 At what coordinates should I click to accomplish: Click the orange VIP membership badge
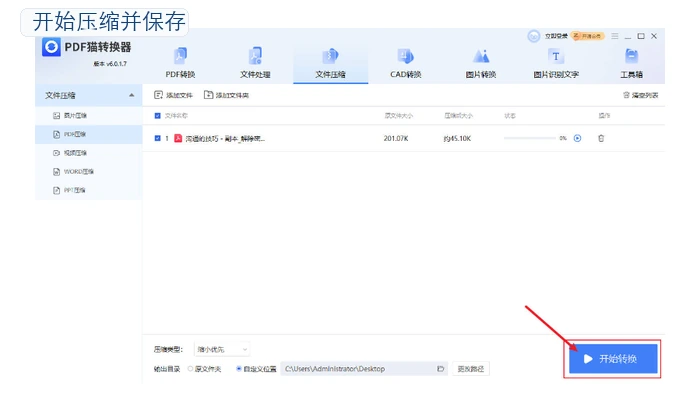(x=588, y=36)
